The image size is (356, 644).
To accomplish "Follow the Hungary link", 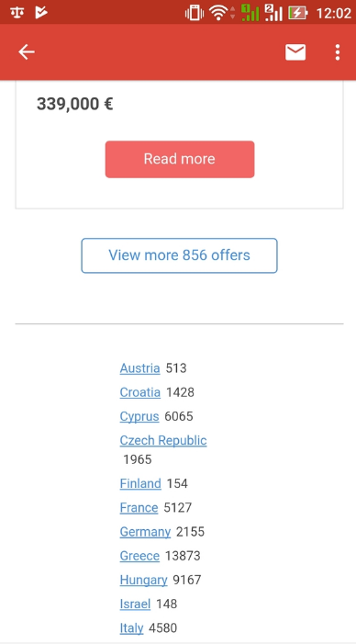I will [x=143, y=581].
